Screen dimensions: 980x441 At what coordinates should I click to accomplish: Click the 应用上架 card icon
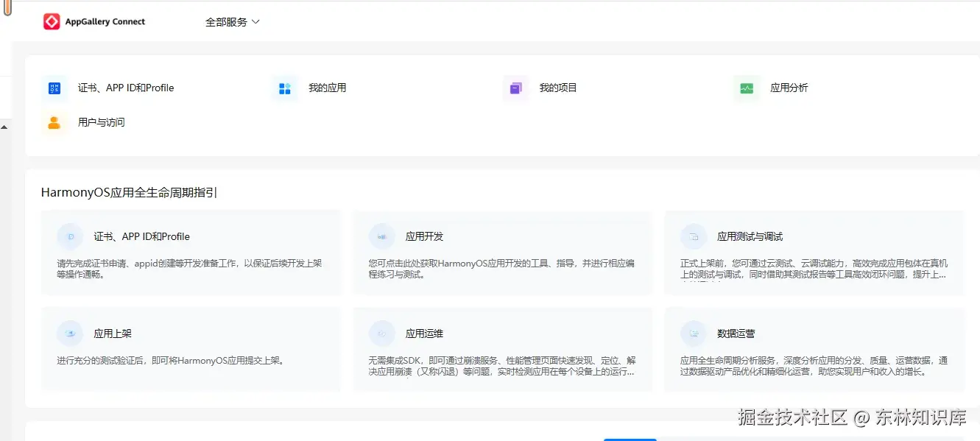pos(70,334)
